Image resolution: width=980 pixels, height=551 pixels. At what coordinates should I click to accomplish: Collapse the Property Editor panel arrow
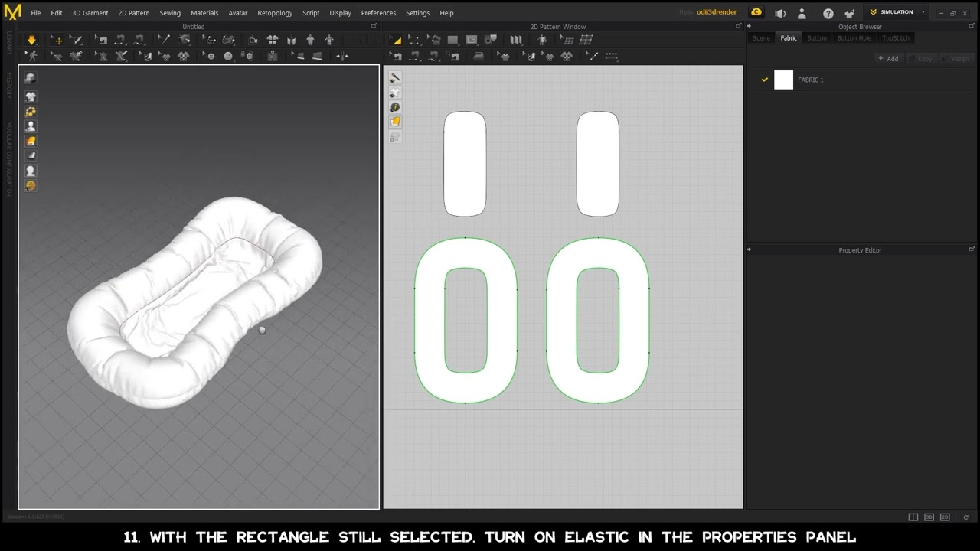tap(750, 249)
